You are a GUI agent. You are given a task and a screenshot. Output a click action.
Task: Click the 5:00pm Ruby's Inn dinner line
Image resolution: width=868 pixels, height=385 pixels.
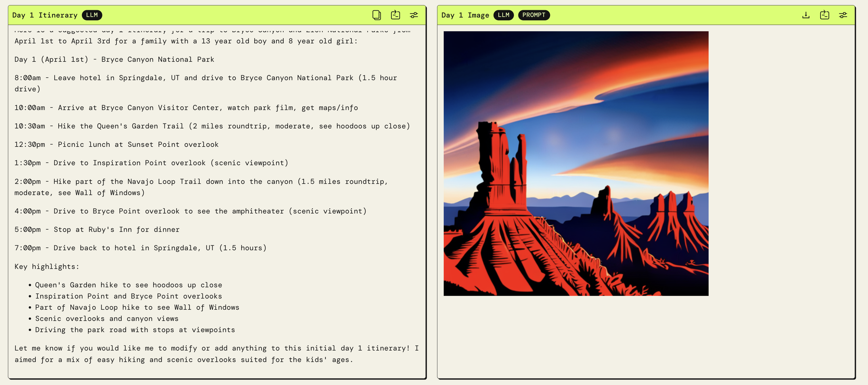(97, 230)
